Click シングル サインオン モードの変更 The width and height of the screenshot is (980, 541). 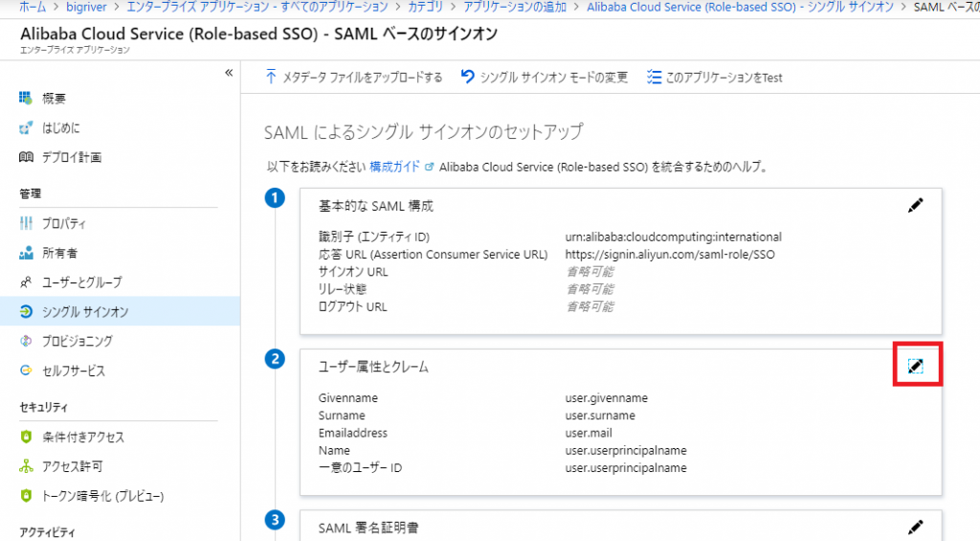pyautogui.click(x=554, y=78)
